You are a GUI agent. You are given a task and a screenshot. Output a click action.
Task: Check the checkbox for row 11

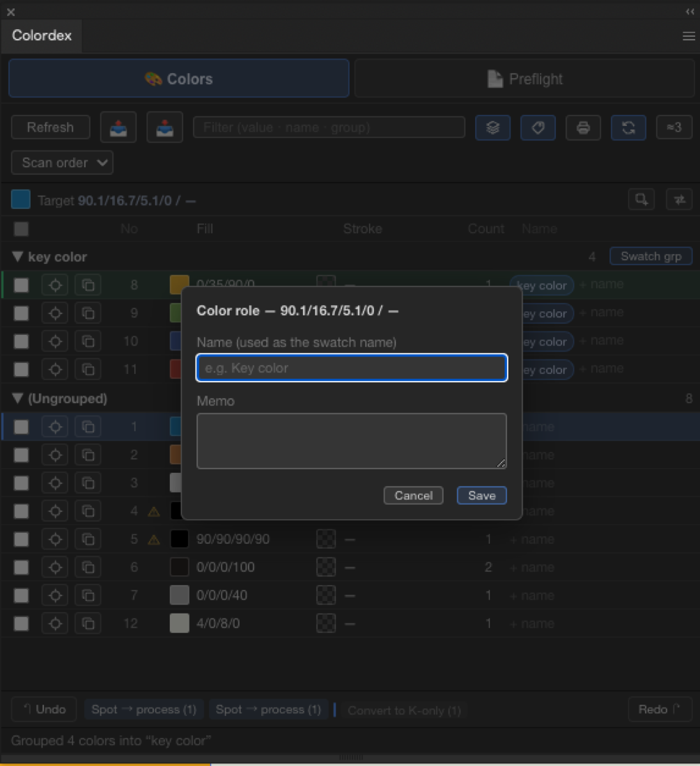coord(21,369)
